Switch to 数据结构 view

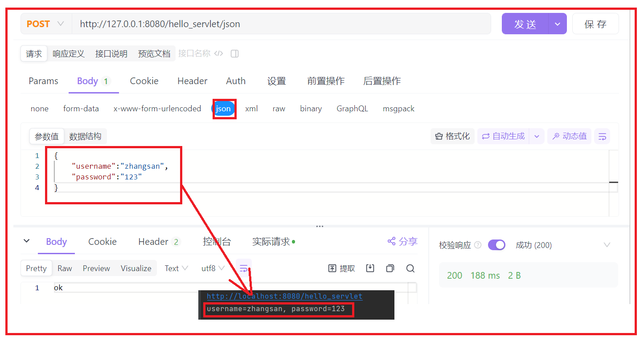85,136
